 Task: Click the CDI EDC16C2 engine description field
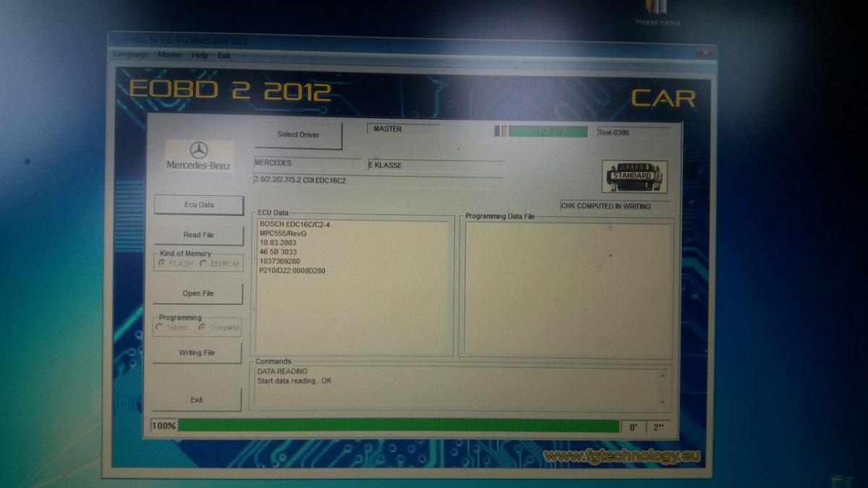[x=379, y=181]
